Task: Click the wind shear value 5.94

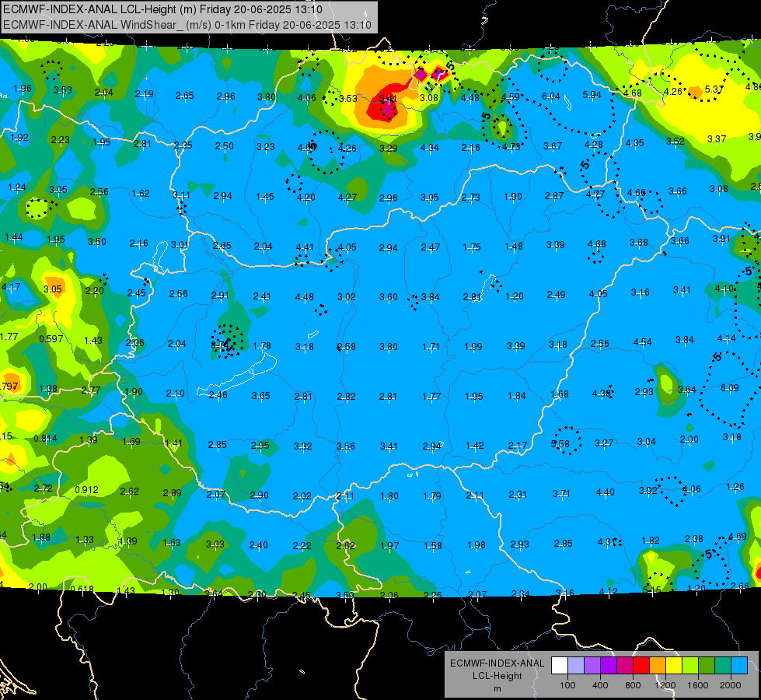Action: pyautogui.click(x=592, y=95)
